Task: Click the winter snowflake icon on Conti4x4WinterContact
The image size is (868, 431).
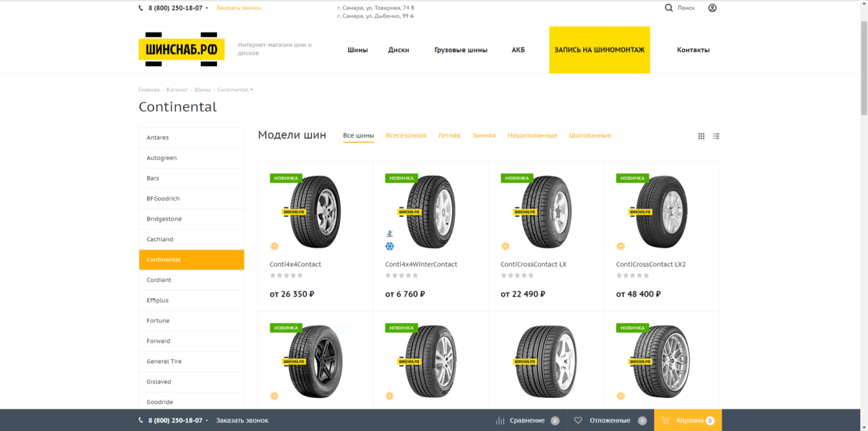Action: pos(390,246)
